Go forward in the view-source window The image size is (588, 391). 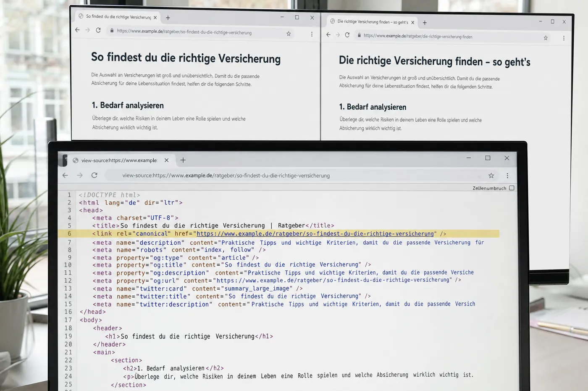(x=80, y=175)
